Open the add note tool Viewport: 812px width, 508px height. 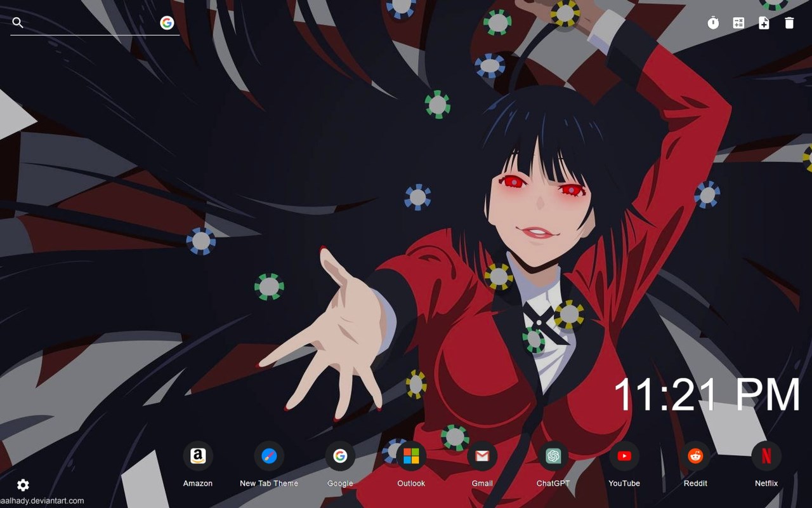764,23
